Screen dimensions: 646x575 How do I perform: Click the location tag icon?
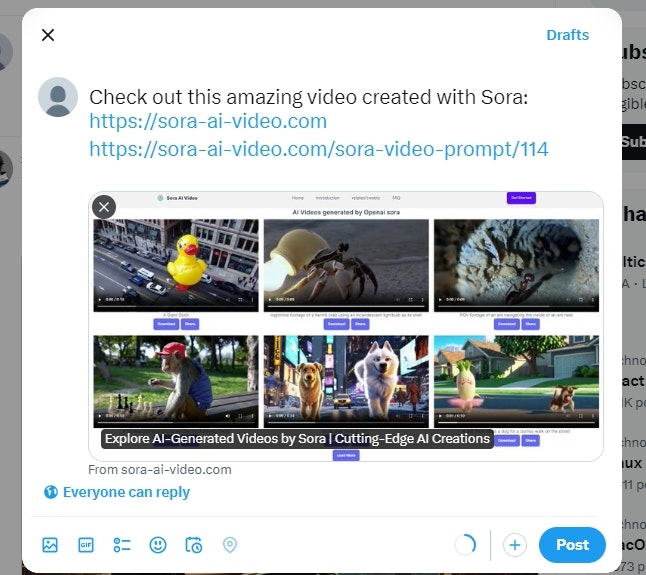pyautogui.click(x=230, y=545)
